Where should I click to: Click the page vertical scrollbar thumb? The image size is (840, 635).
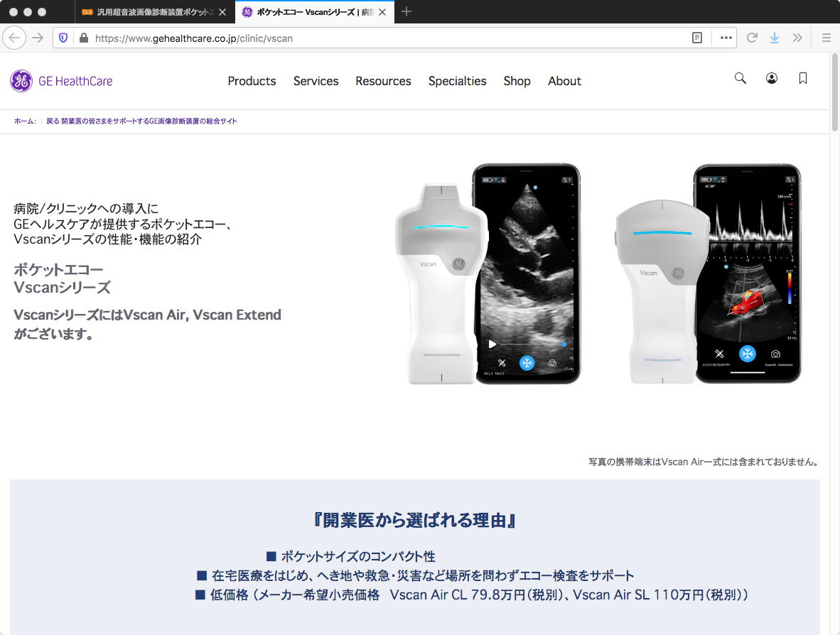(x=834, y=92)
